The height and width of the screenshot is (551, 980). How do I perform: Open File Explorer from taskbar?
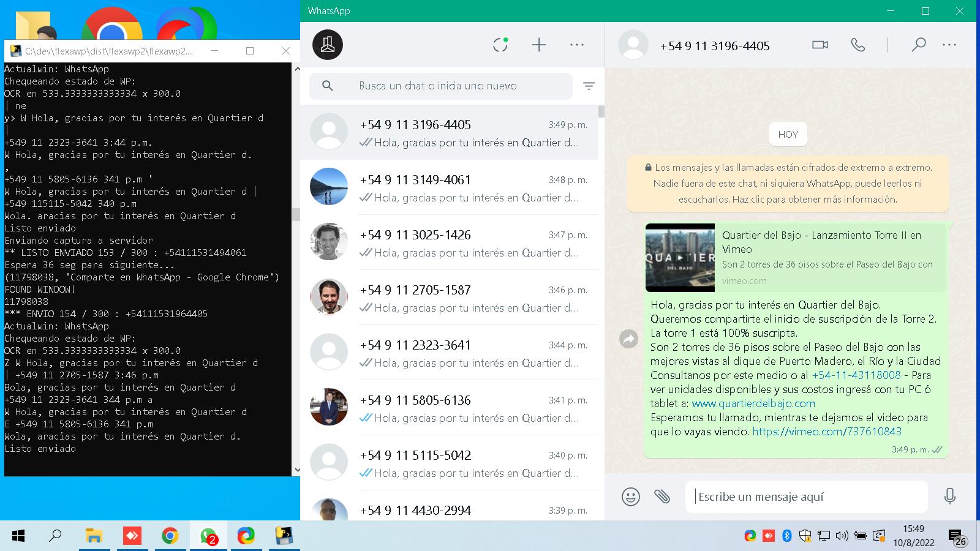coord(94,536)
